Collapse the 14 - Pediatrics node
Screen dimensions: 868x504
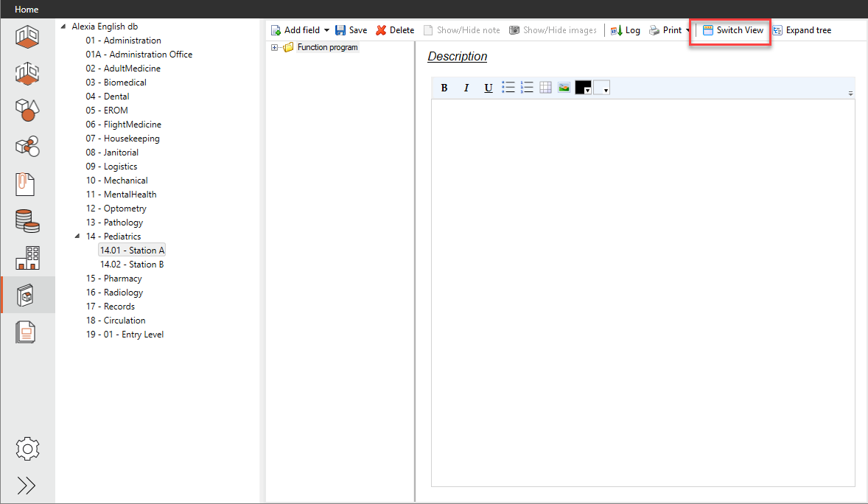(77, 237)
